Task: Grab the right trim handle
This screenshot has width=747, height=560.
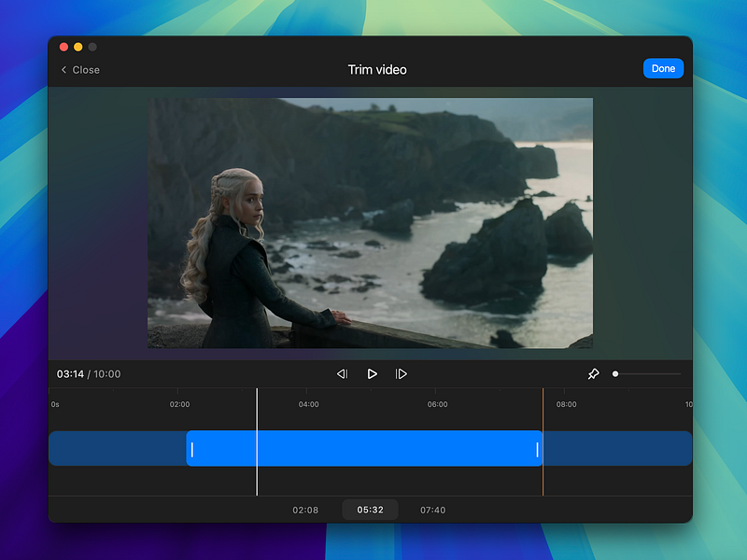Action: coord(538,449)
